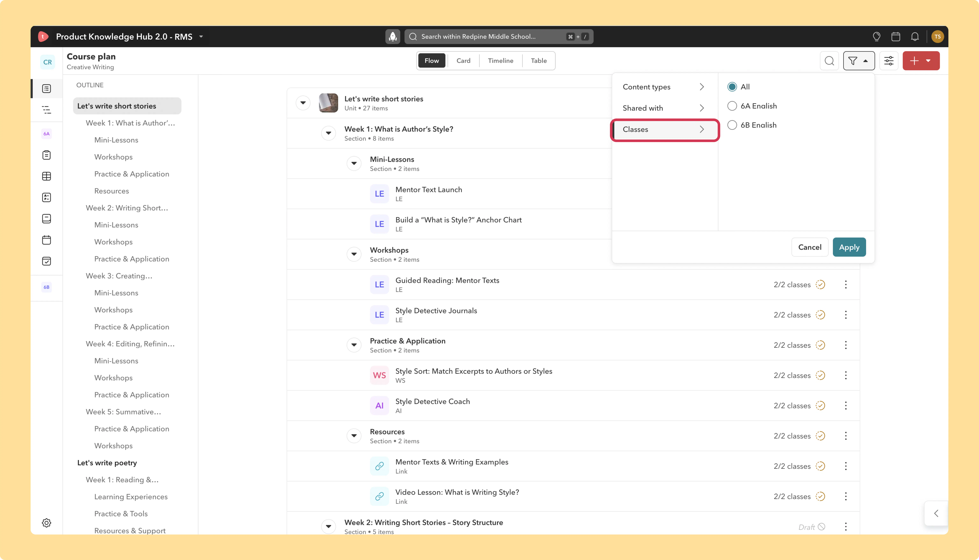The image size is (979, 560).
Task: Open Video Lesson: What is Writing Style?
Action: tap(457, 492)
